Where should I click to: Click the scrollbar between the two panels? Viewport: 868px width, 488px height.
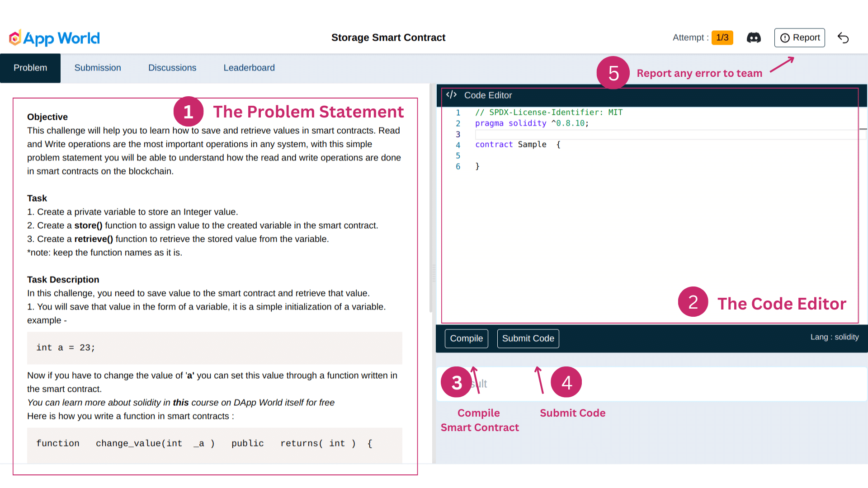tap(433, 271)
